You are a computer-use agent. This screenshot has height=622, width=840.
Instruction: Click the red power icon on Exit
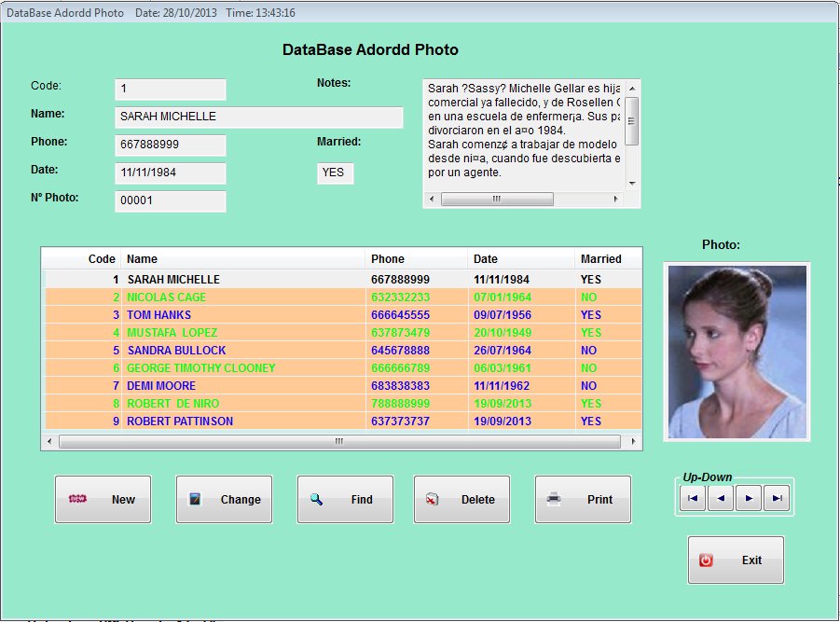[709, 560]
